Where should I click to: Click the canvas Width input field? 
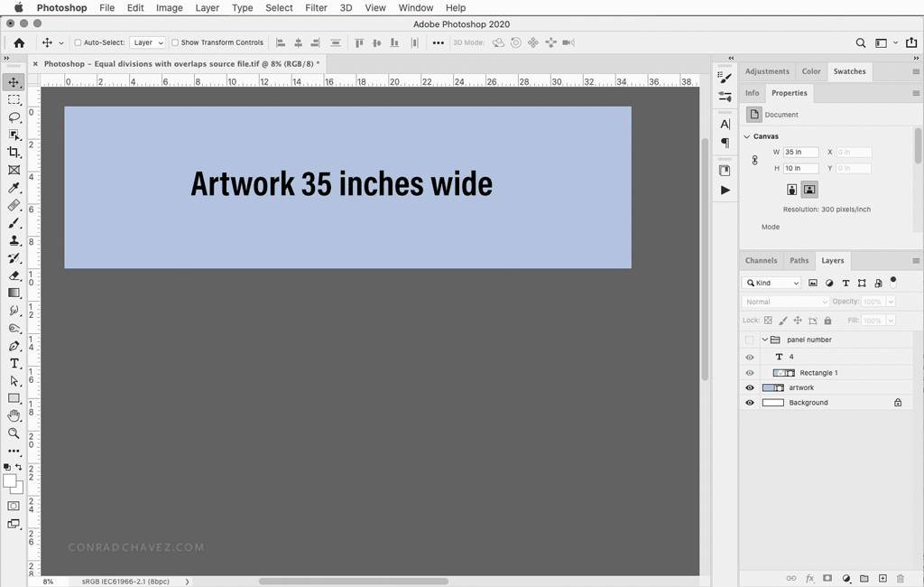[x=801, y=153]
